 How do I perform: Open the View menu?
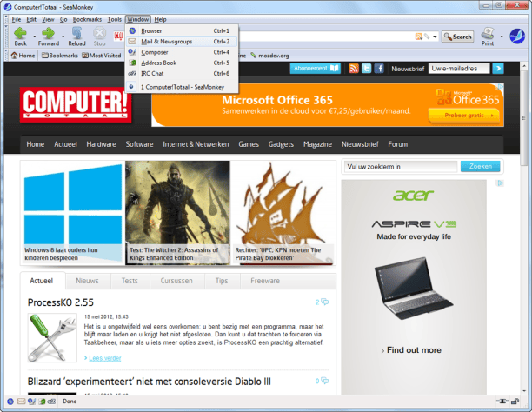[48, 19]
